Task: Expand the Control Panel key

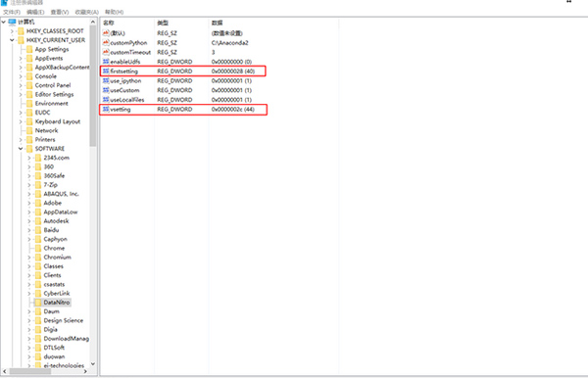Action: [x=21, y=85]
